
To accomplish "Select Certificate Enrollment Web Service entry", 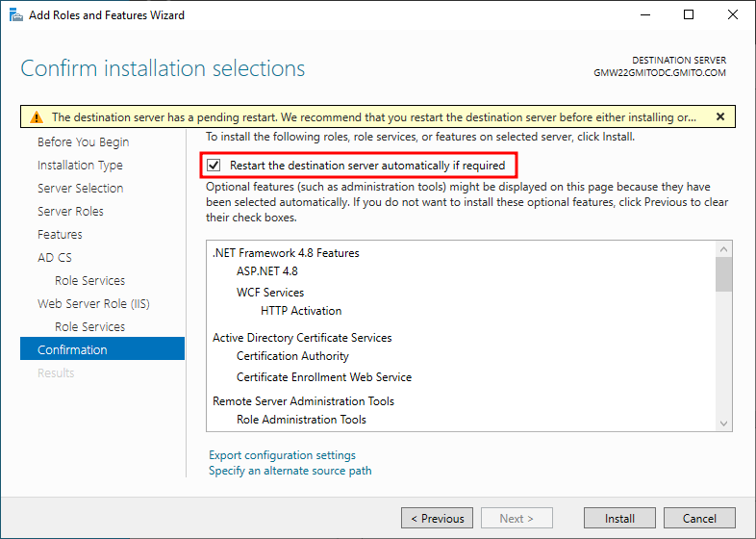I will (324, 377).
